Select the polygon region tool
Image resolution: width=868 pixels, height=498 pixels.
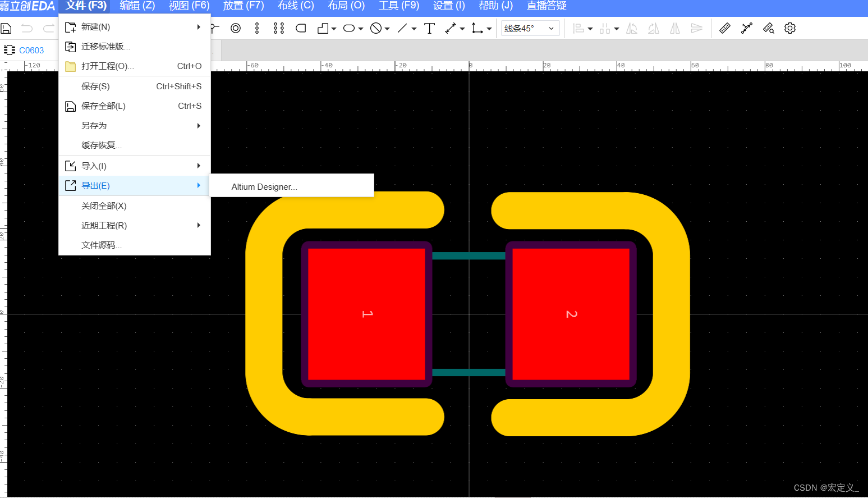[x=323, y=28]
